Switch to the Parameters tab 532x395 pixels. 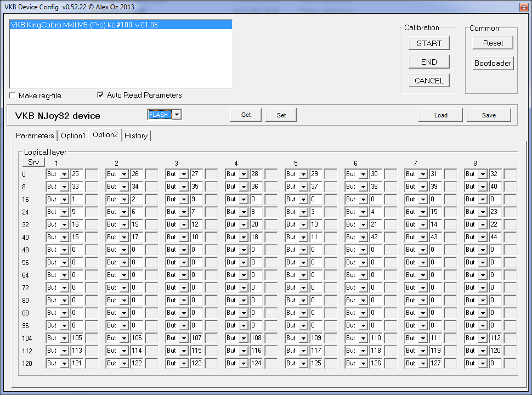pyautogui.click(x=35, y=136)
